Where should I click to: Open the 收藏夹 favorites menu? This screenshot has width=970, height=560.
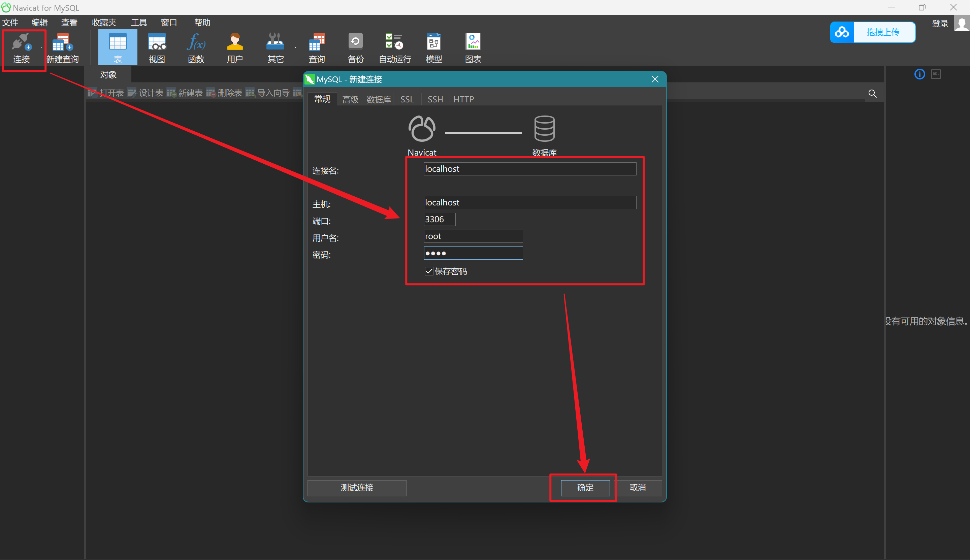[104, 22]
